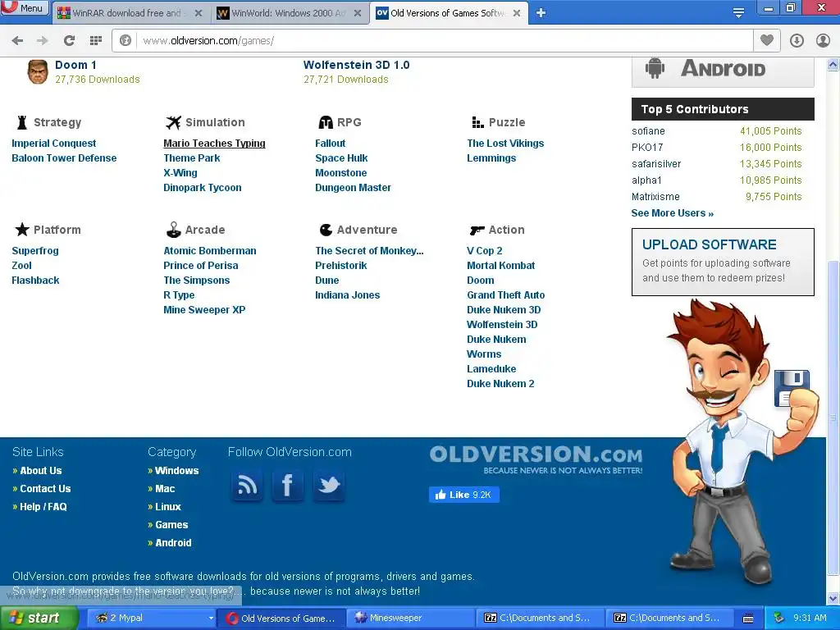Viewport: 840px width, 630px height.
Task: Open the Indiana Jones link
Action: point(347,295)
